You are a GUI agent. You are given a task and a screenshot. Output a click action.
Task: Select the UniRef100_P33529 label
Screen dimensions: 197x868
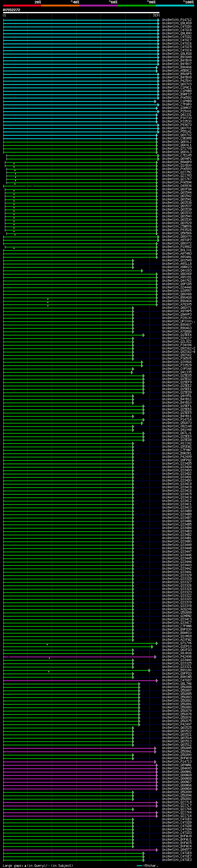(x=177, y=365)
